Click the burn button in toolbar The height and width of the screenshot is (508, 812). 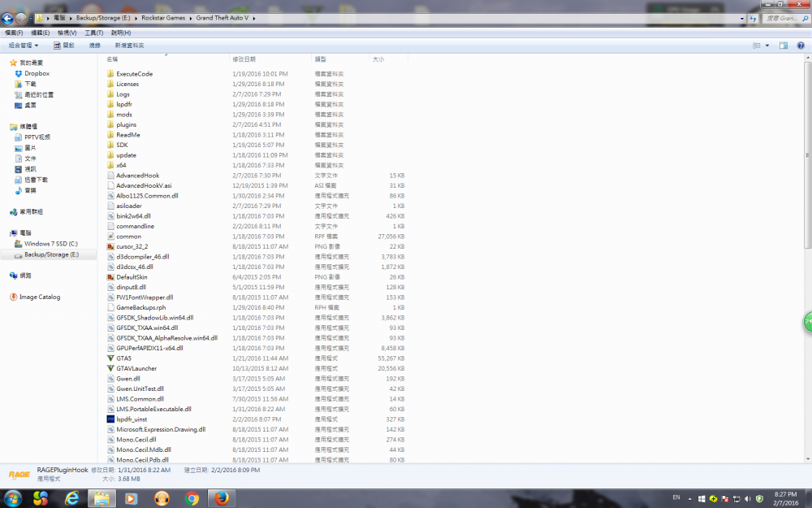(x=95, y=46)
